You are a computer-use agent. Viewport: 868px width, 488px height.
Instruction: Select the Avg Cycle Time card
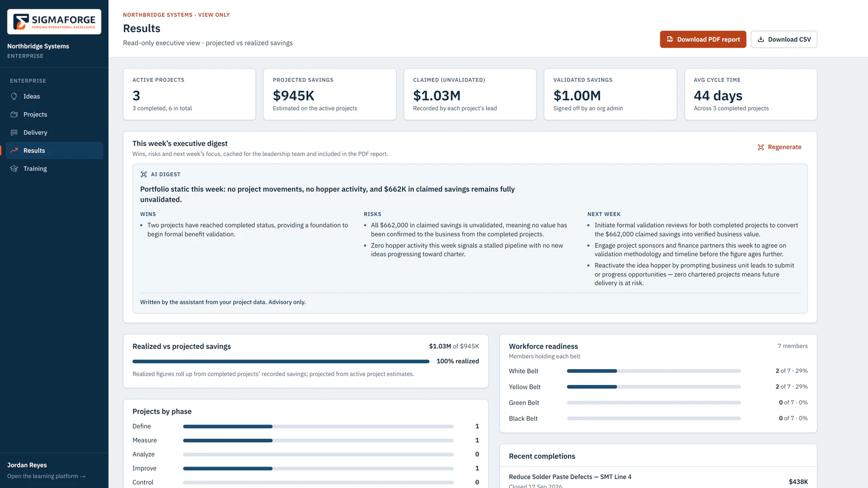point(751,94)
